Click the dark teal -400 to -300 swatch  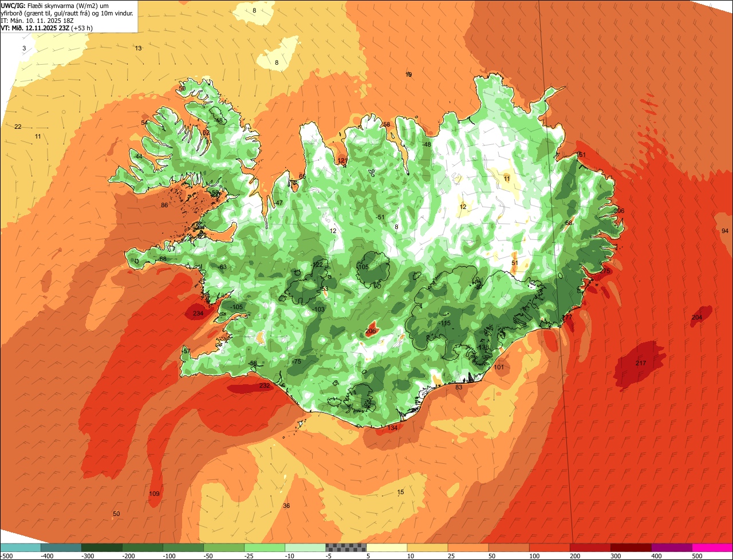point(61,547)
